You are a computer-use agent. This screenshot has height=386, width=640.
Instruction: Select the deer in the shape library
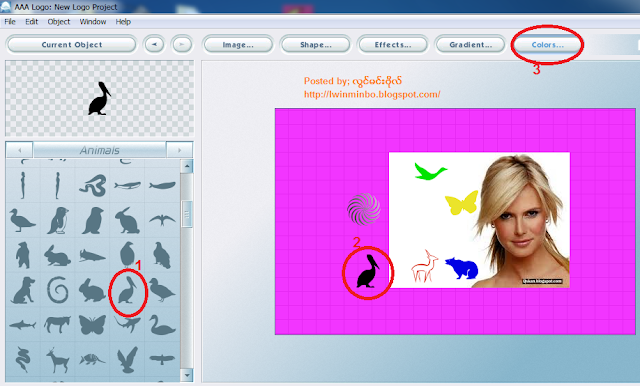58,360
